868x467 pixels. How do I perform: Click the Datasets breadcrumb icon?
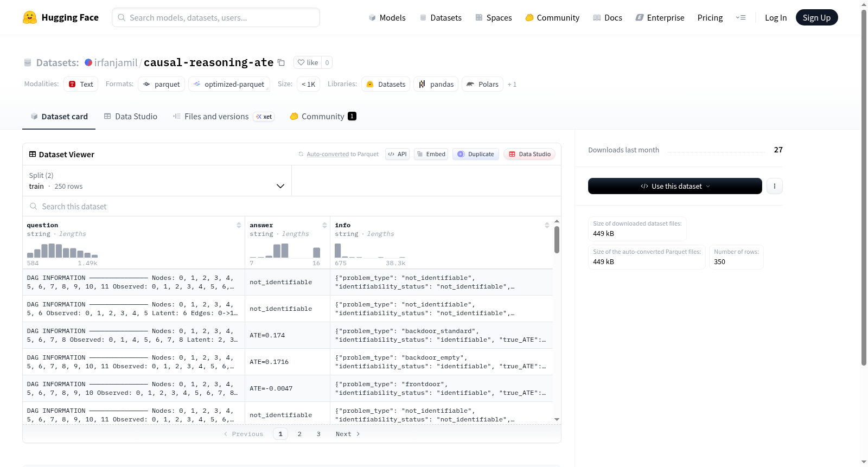[28, 63]
